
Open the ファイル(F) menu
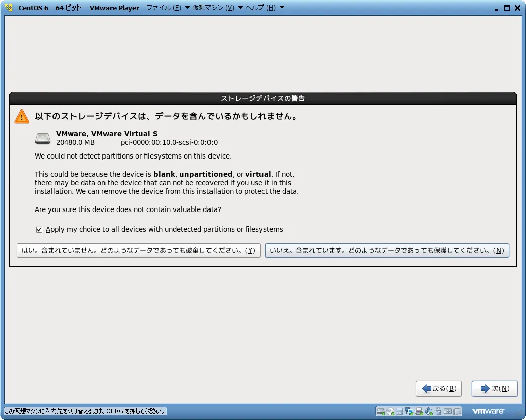[x=163, y=8]
